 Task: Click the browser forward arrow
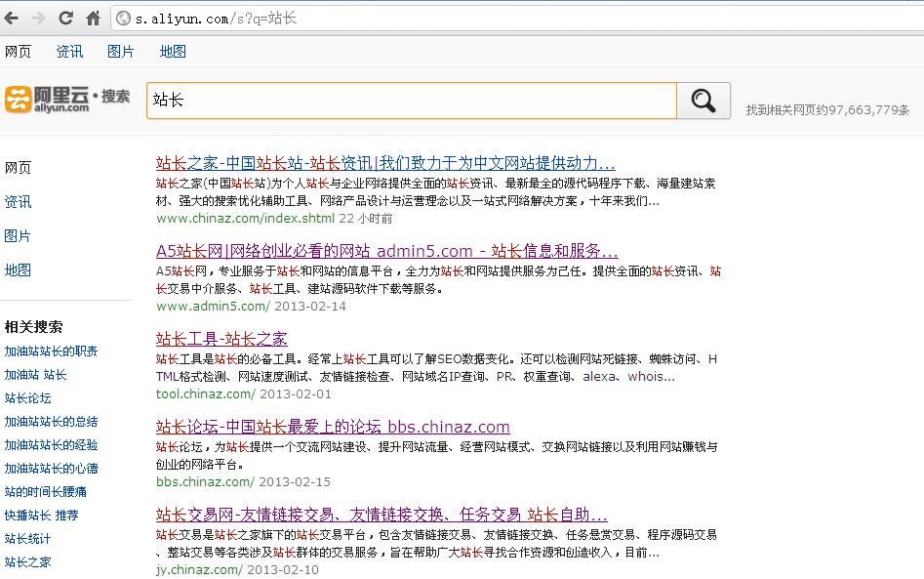coord(38,18)
